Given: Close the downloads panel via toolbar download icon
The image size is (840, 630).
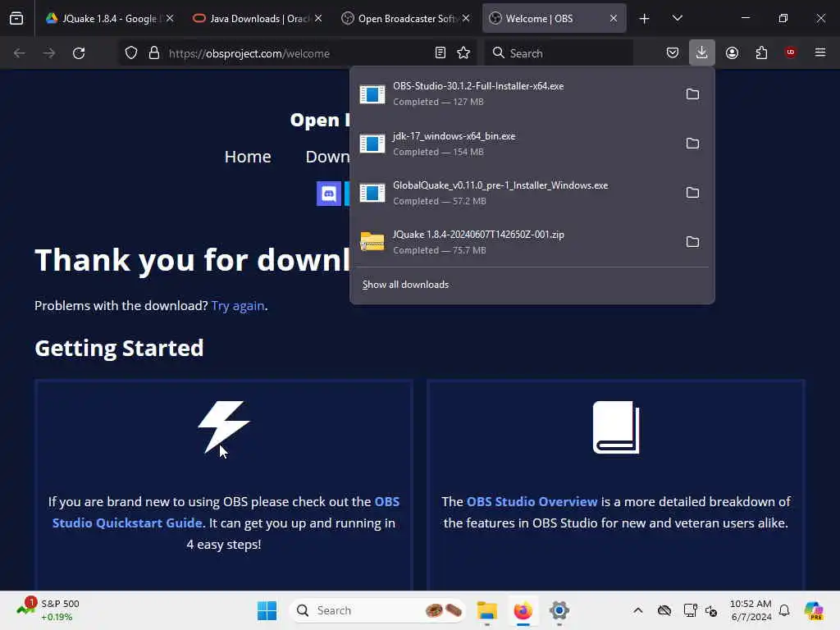Looking at the screenshot, I should [x=702, y=52].
